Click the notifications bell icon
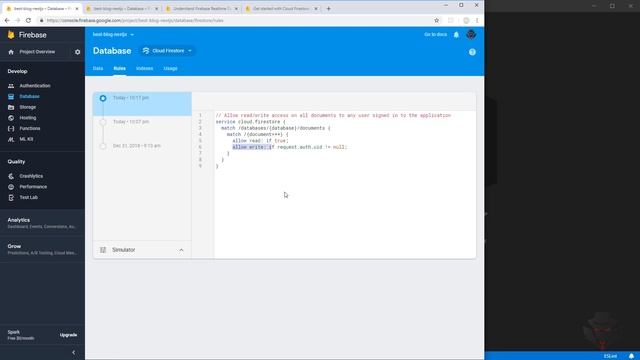Viewport: 640px width, 360px height. coord(456,35)
